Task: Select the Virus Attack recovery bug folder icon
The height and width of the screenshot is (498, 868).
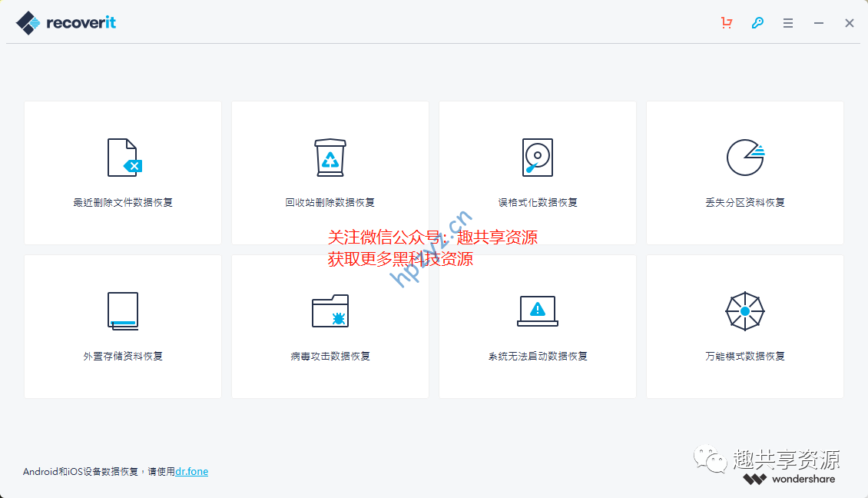Action: (330, 311)
